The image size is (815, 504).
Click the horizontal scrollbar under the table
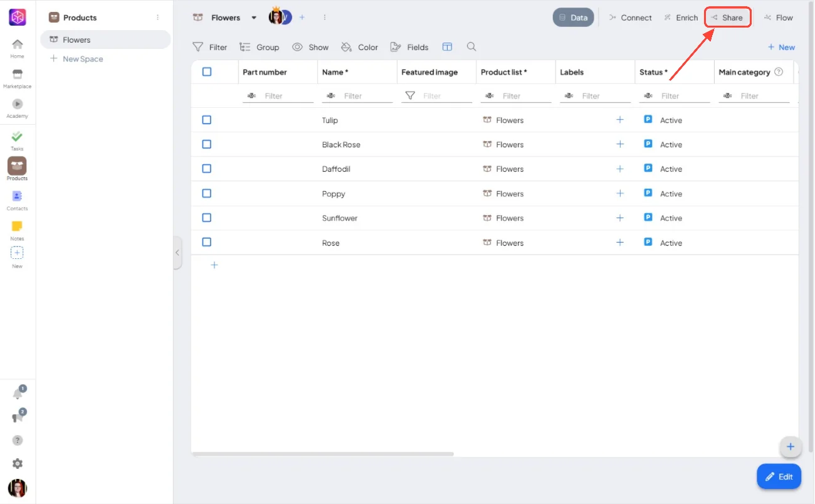(x=323, y=454)
